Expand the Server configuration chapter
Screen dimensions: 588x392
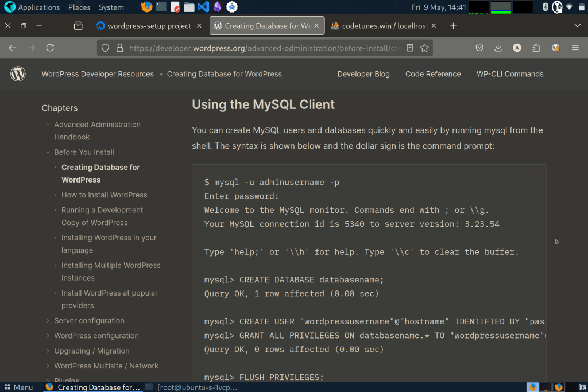point(48,320)
